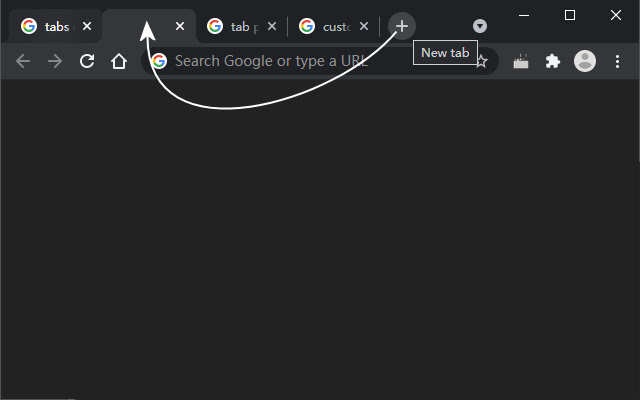Close the "tabs" tab
Screen dimensions: 640x400
pyautogui.click(x=87, y=27)
